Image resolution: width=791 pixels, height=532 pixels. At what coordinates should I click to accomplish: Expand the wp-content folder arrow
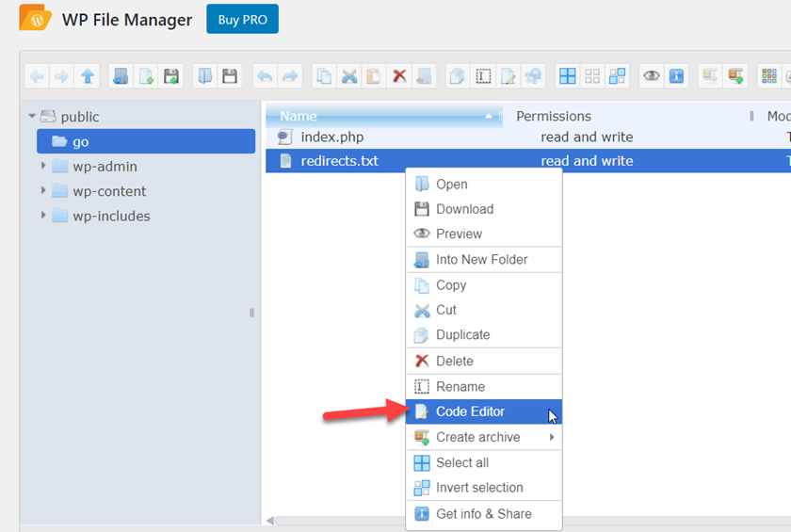click(x=43, y=190)
